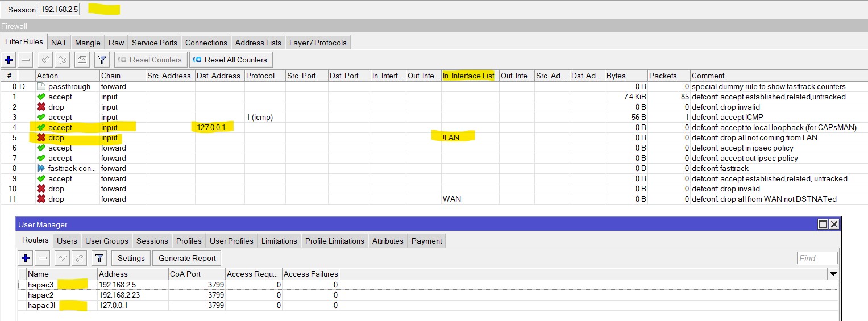Select accept icon of ICMP rule 3
The image size is (868, 321).
click(41, 117)
